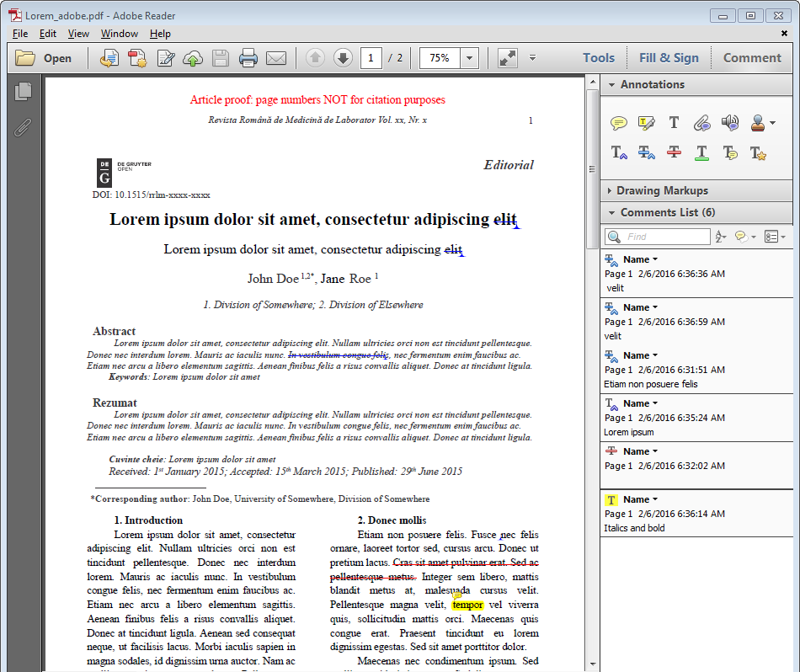This screenshot has height=672, width=800.
Task: Open Page Thumbnails sidebar icon
Action: coord(23,91)
